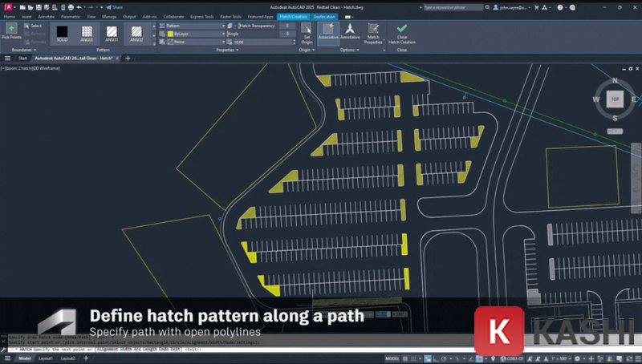Adjust the hatch Angle slider
642x364 pixels.
(x=253, y=34)
